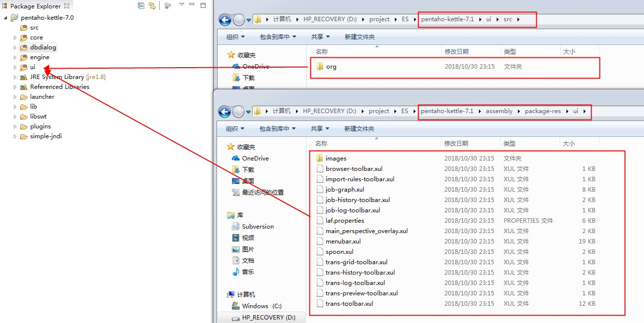Select laf.properties file icon
644x323 pixels.
coord(319,221)
